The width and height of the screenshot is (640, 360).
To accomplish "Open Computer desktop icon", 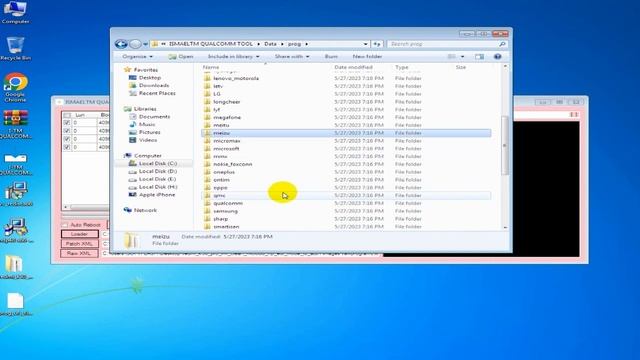I will 15,12.
